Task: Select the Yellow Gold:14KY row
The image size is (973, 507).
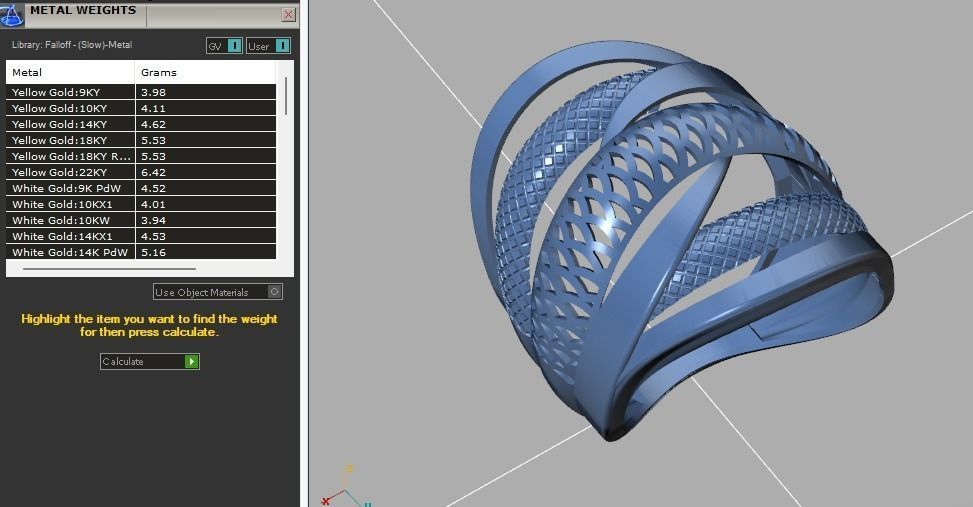Action: 141,124
